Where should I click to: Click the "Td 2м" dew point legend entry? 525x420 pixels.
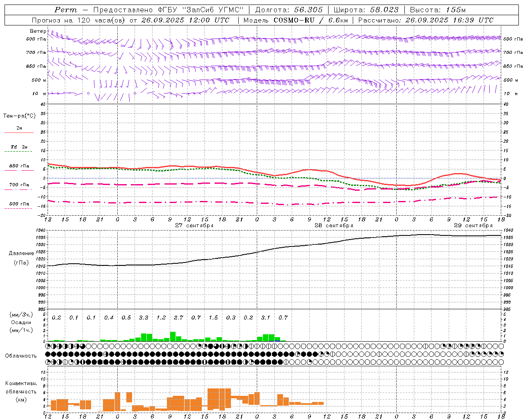tap(19, 147)
